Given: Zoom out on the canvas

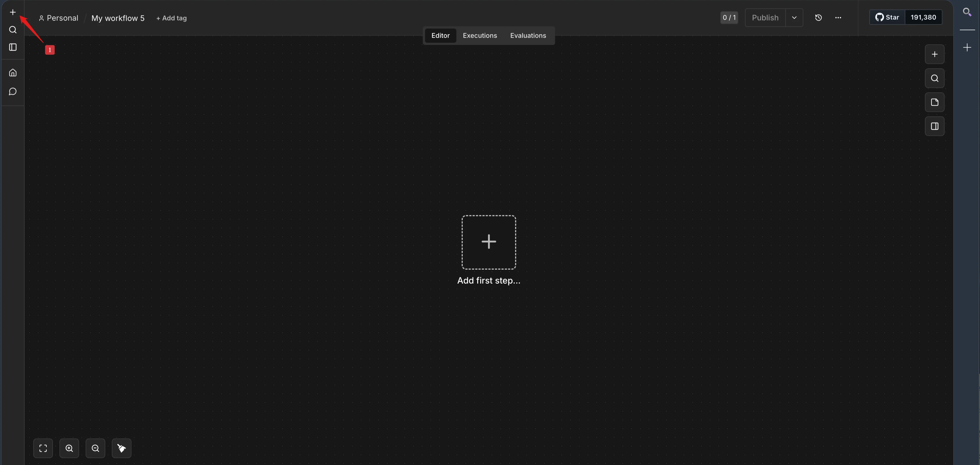Looking at the screenshot, I should coord(95,448).
